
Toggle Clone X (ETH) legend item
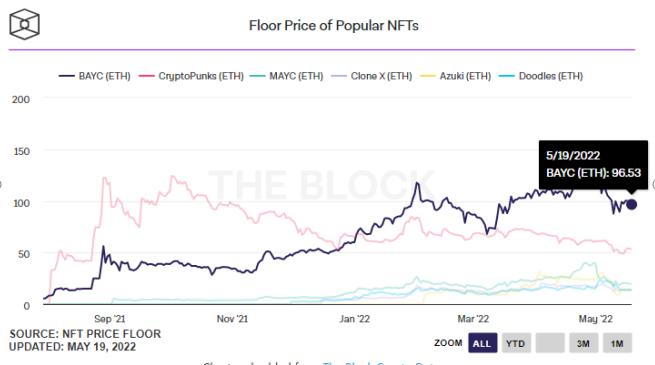click(371, 76)
